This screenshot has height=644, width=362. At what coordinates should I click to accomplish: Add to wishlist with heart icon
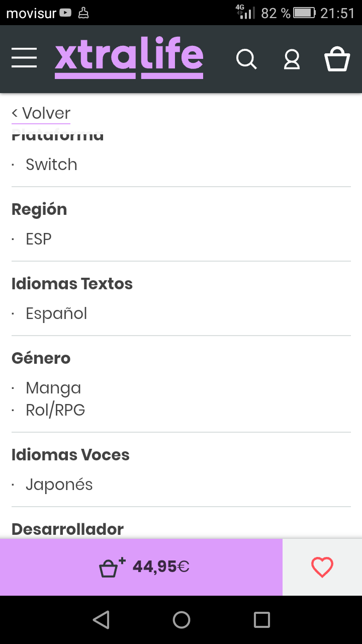(322, 568)
